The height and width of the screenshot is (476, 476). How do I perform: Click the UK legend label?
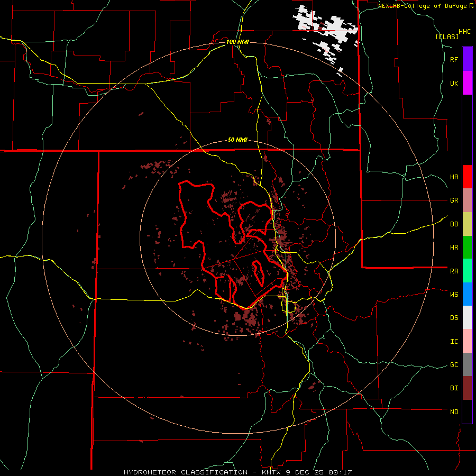point(454,83)
